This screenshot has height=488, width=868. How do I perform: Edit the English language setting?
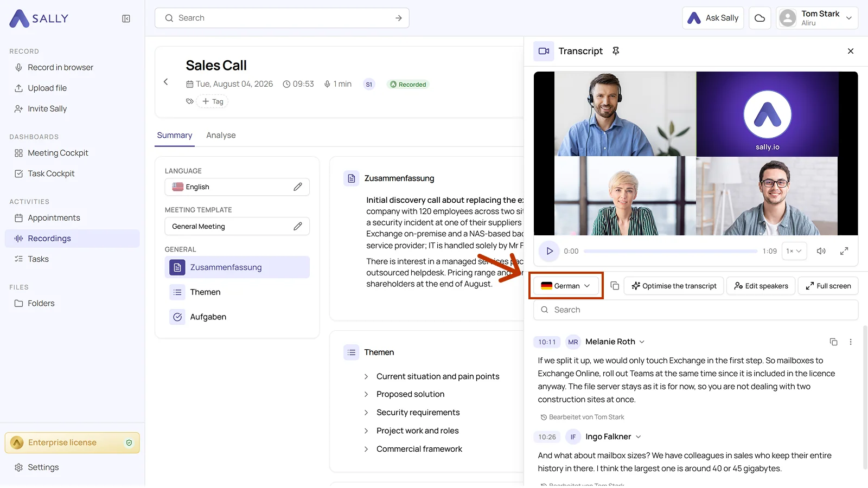click(297, 187)
